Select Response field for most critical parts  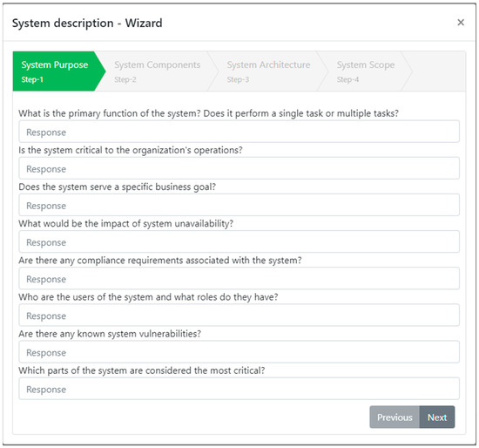[x=239, y=389]
